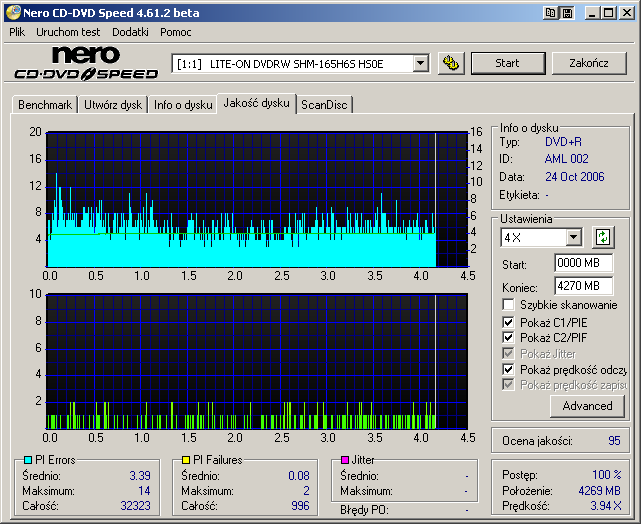Click the PI Errors average 3.39
The image size is (641, 524).
[140, 476]
